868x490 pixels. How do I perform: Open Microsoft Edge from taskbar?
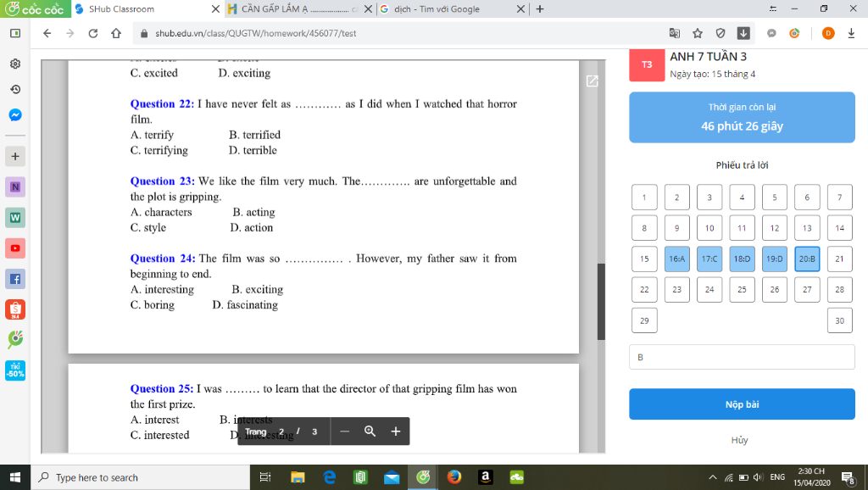pyautogui.click(x=330, y=477)
